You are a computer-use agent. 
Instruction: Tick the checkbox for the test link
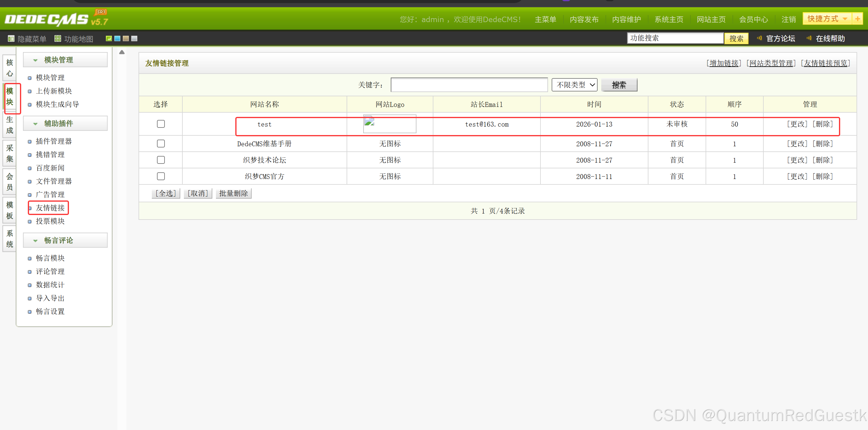coord(161,124)
